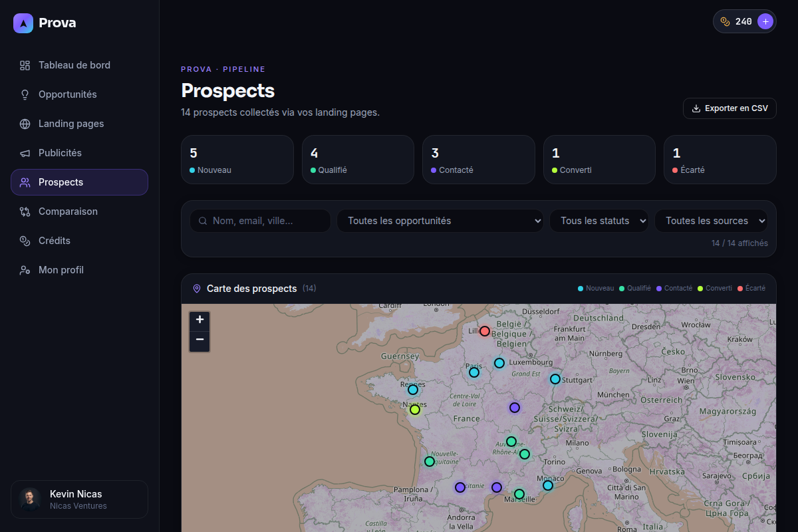Navigate to Publicités
Image resolution: width=798 pixels, height=532 pixels.
coord(79,153)
